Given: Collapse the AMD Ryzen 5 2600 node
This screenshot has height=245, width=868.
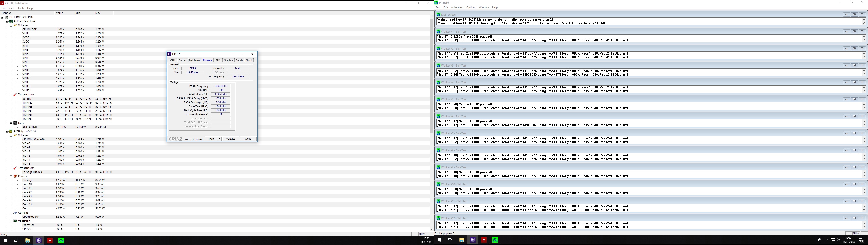Looking at the screenshot, I should click(x=6, y=131).
